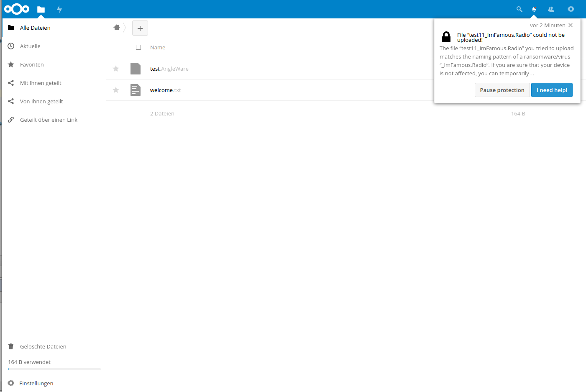Open the Files app folder icon
Screen dimensions: 586x392
41,9
